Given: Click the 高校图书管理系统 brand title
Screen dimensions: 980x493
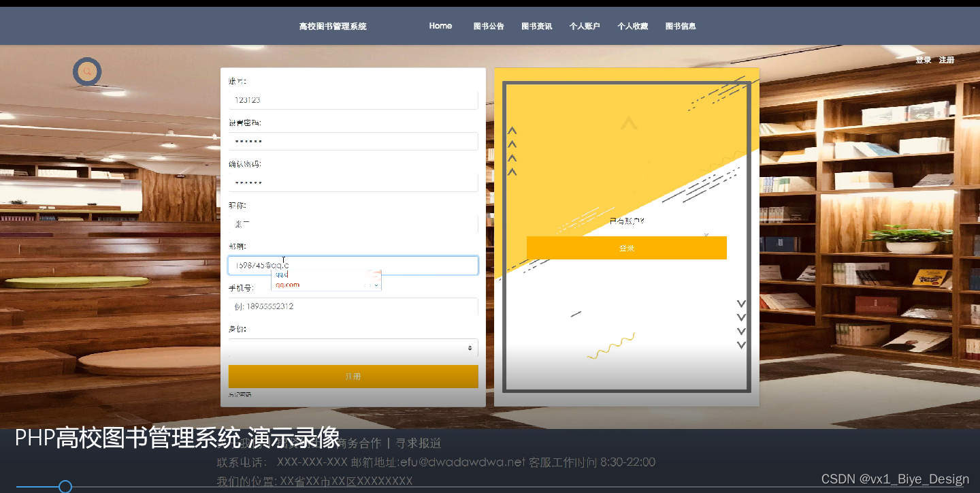Looking at the screenshot, I should coord(333,27).
